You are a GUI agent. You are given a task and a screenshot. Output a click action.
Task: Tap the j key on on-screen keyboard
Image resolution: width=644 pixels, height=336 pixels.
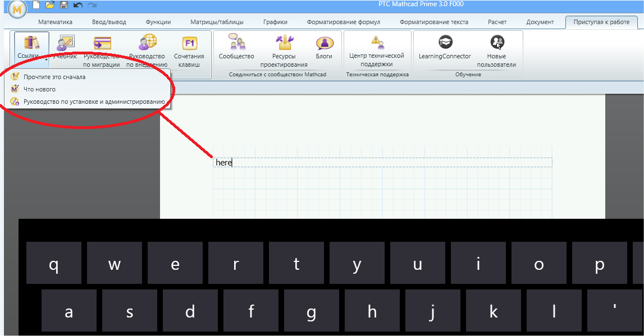click(x=432, y=311)
